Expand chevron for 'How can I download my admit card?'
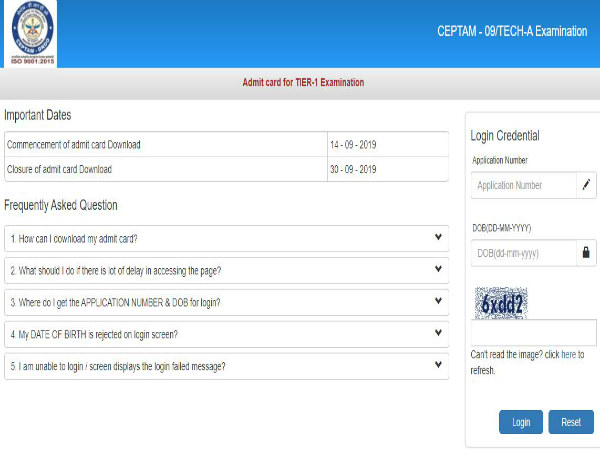600x450 pixels. (438, 238)
